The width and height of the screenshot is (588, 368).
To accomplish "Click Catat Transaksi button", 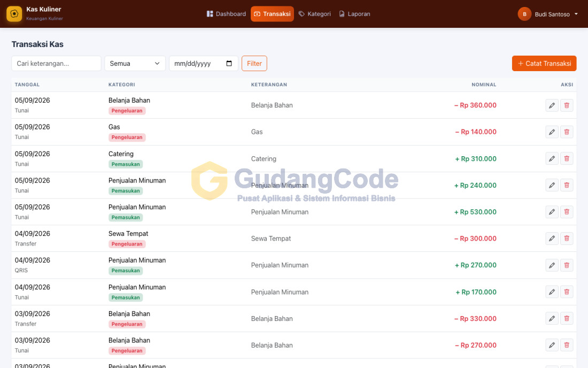I will [544, 64].
